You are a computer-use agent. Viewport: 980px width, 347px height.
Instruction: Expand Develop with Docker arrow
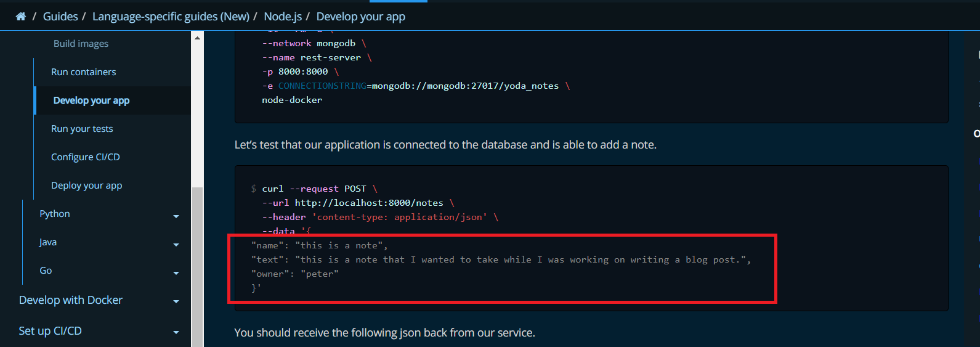[176, 301]
